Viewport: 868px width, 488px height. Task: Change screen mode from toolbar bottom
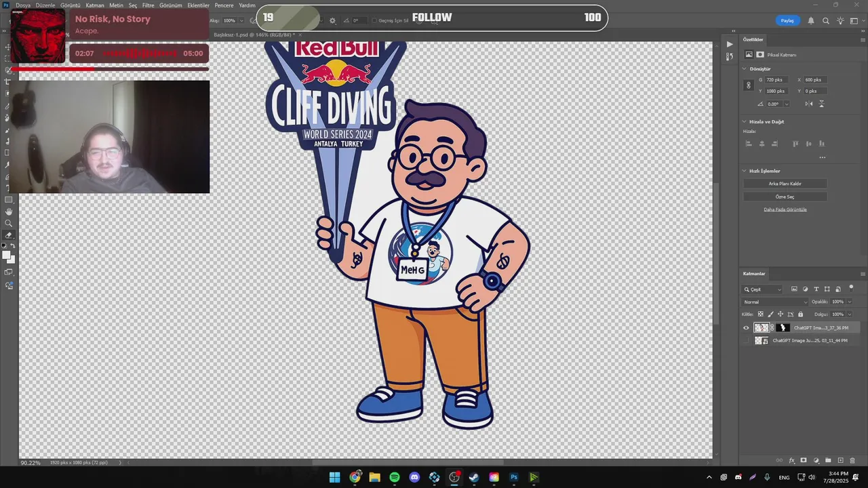point(8,272)
